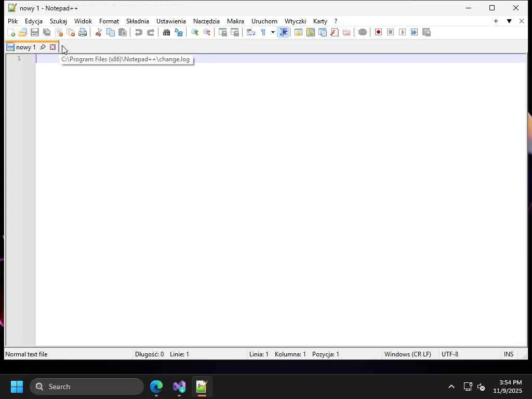Click Synchronize vertical scrolling icon
The width and height of the screenshot is (532, 399).
tap(222, 33)
